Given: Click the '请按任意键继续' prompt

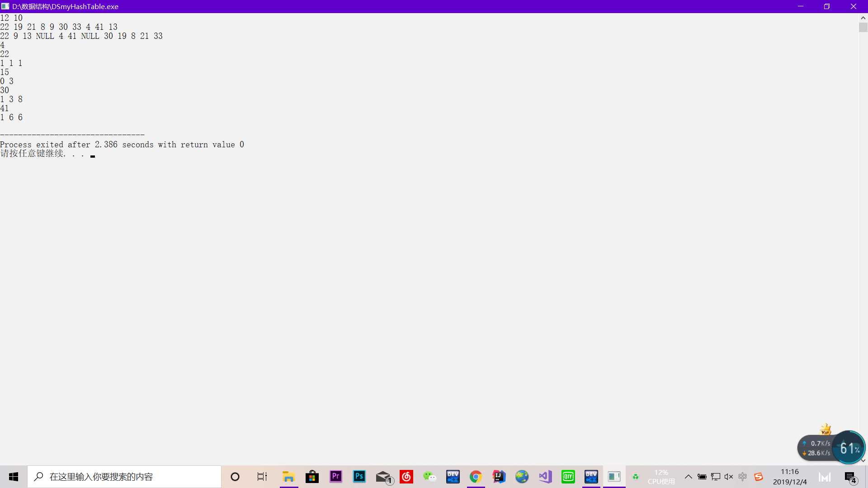Looking at the screenshot, I should pos(42,154).
